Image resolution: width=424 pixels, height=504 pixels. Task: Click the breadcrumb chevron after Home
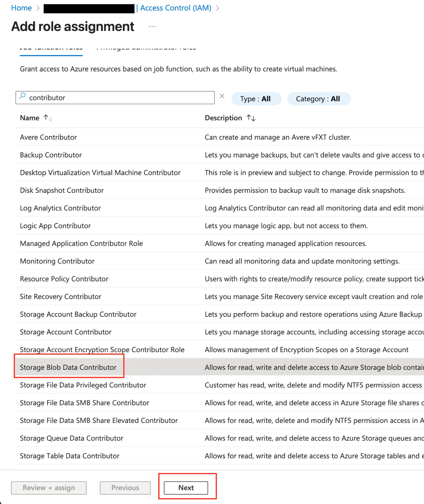click(38, 8)
